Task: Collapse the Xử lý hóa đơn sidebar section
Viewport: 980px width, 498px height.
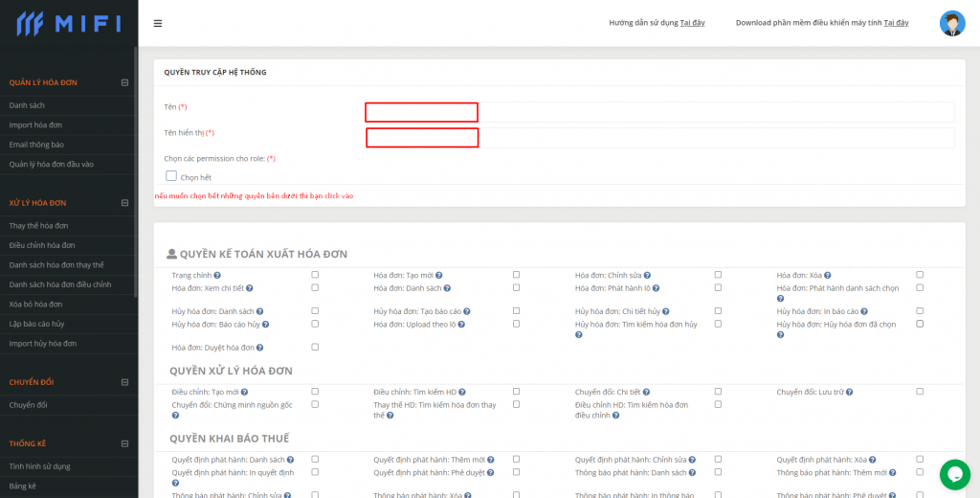Action: click(124, 203)
